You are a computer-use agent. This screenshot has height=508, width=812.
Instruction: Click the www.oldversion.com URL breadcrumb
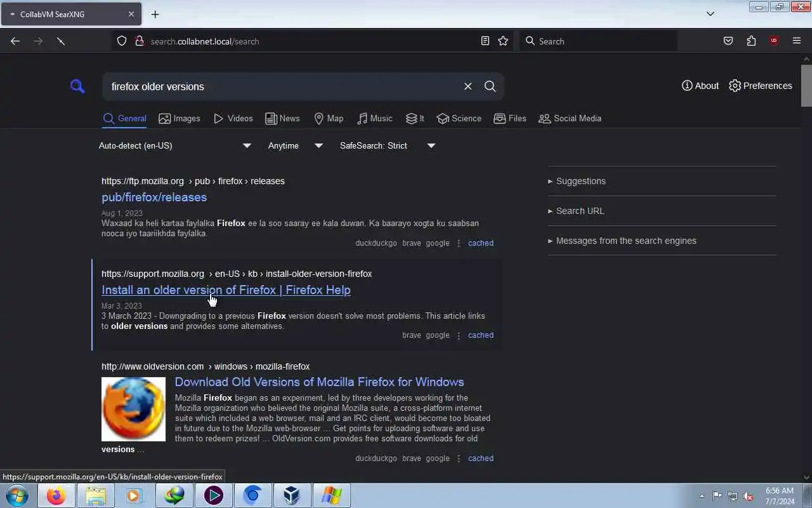tap(206, 366)
